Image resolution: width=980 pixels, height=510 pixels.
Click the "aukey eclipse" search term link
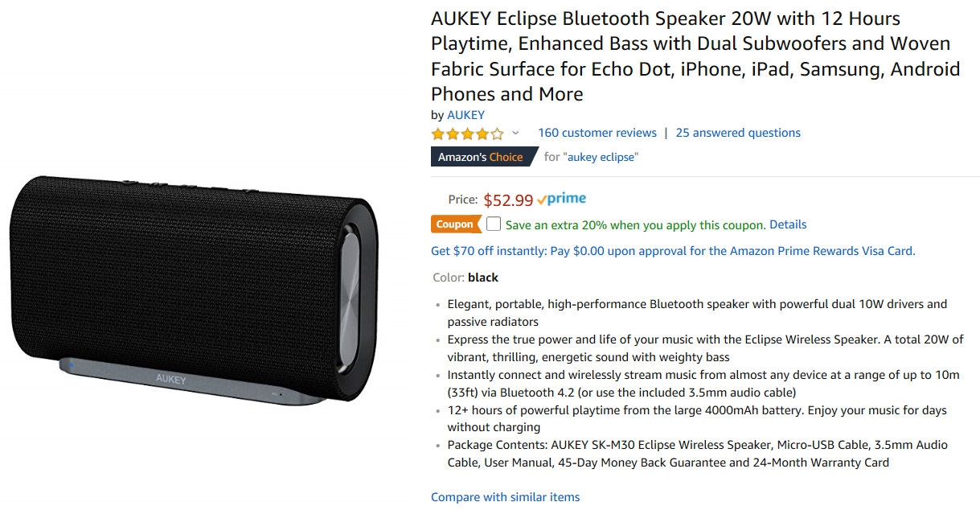click(x=602, y=157)
